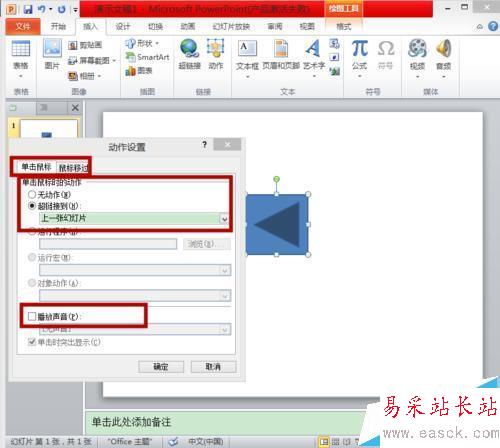500x448 pixels.
Task: Click the Undo arrow icon
Action: (x=42, y=9)
